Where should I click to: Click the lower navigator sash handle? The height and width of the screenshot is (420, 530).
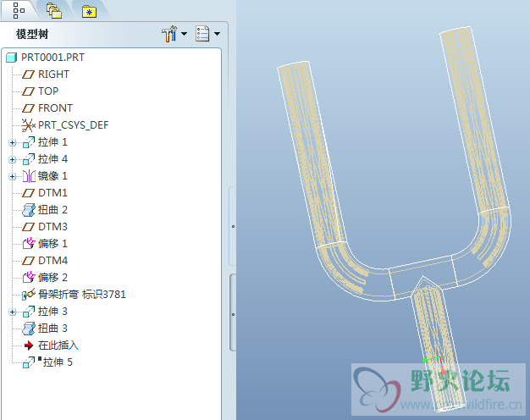(233, 314)
